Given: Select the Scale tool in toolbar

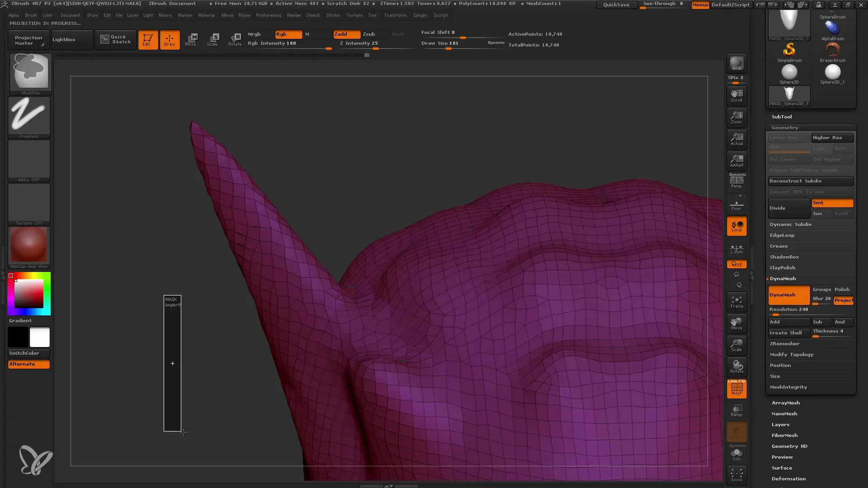Looking at the screenshot, I should (213, 39).
